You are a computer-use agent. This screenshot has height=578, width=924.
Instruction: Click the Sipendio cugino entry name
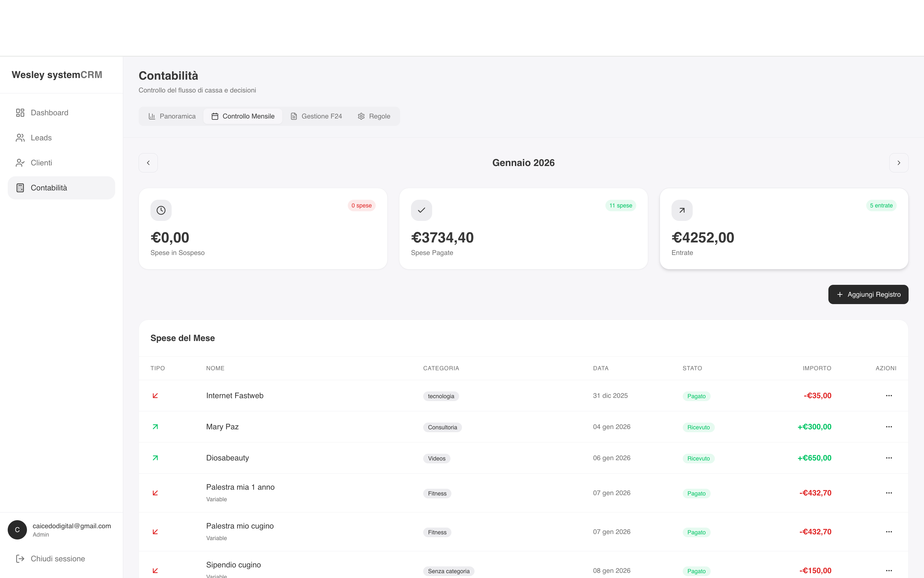pyautogui.click(x=233, y=565)
